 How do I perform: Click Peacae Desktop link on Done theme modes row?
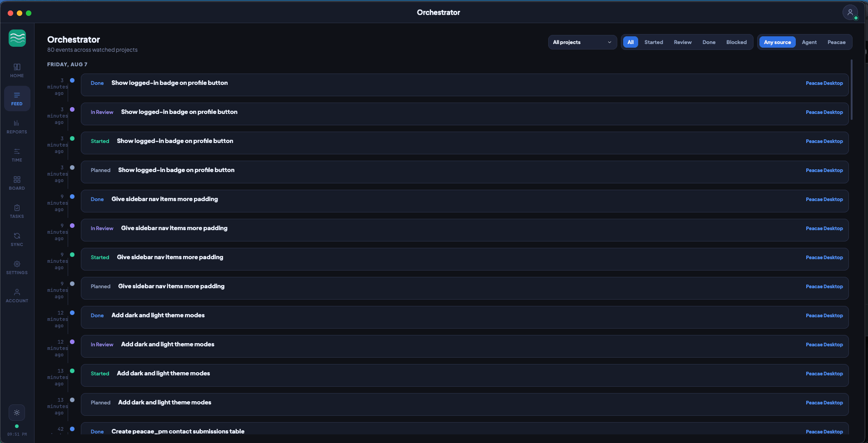pos(824,315)
